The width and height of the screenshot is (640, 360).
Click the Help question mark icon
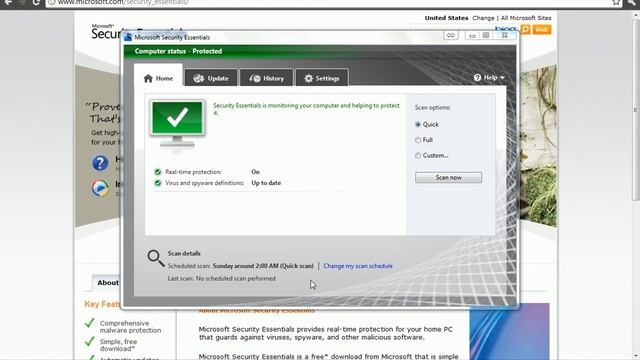tap(477, 78)
